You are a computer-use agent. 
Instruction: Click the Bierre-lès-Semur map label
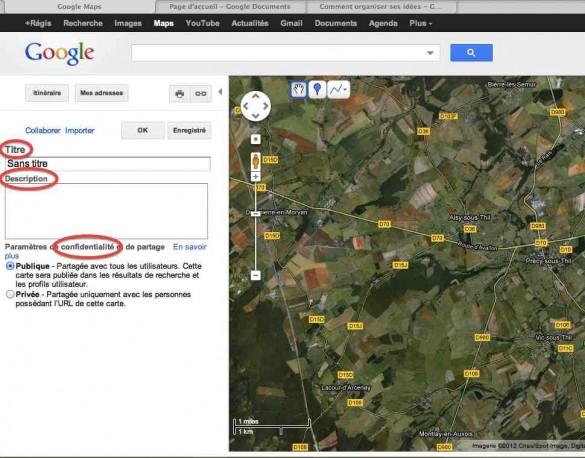point(512,84)
